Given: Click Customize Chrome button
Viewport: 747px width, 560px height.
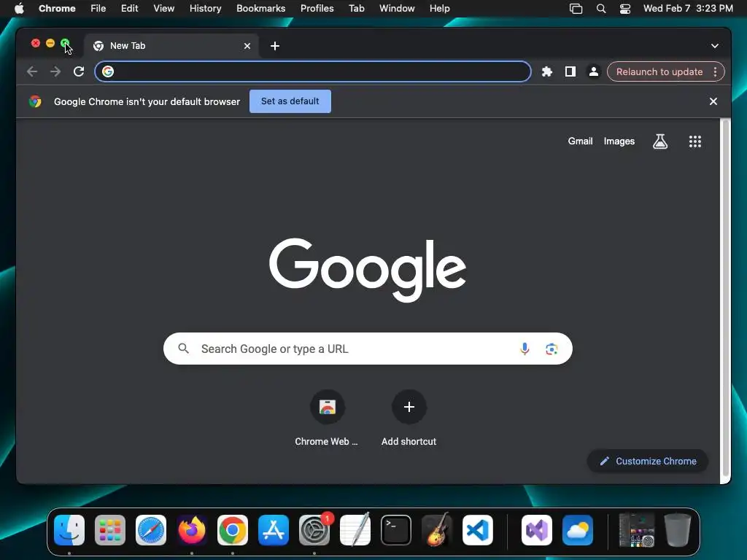Looking at the screenshot, I should 648,462.
